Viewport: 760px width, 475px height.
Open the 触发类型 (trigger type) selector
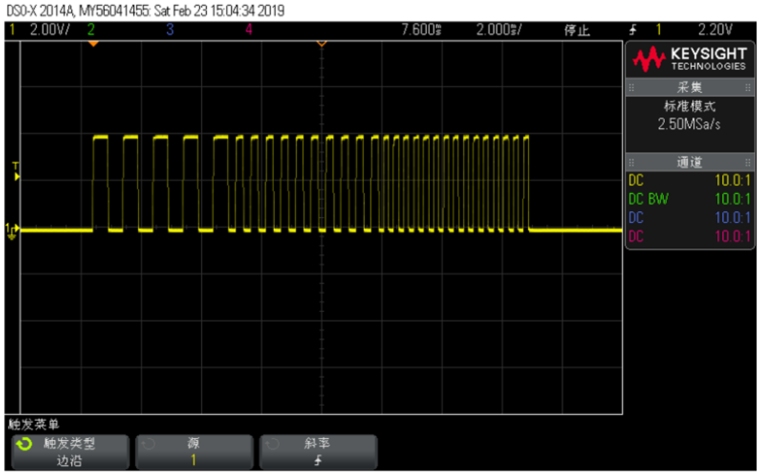(69, 450)
